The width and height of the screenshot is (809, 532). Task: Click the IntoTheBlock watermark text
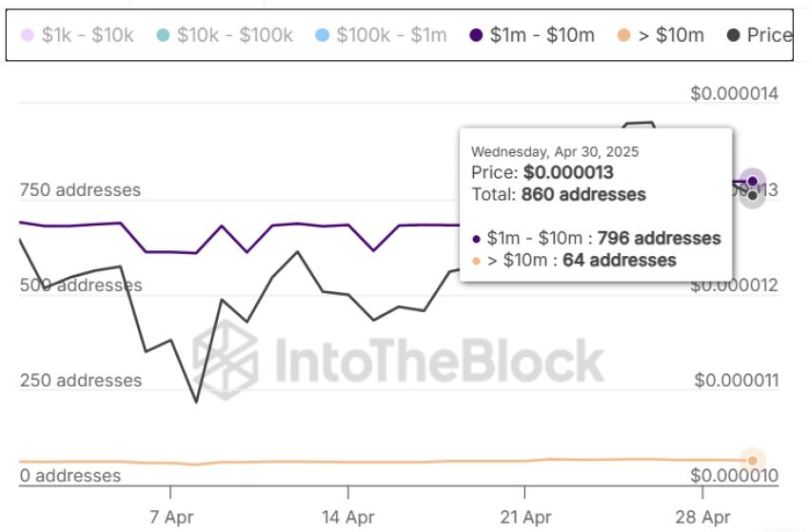(x=438, y=361)
